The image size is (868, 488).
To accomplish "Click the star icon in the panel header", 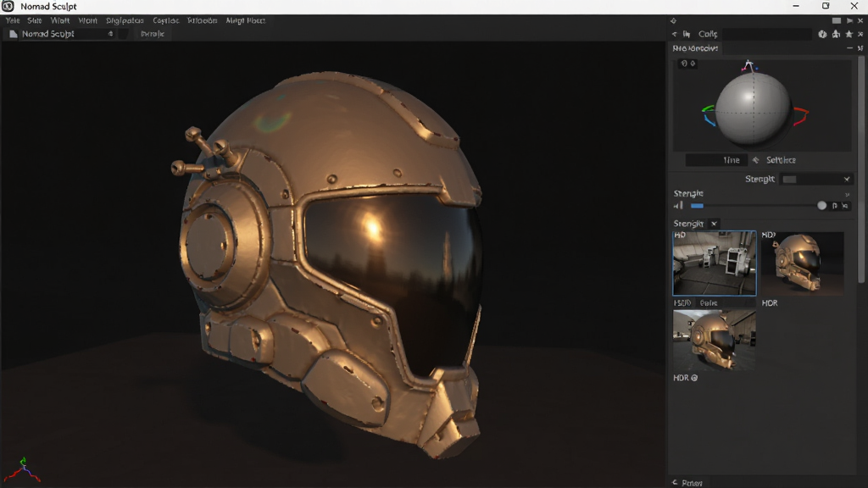I will coord(849,34).
